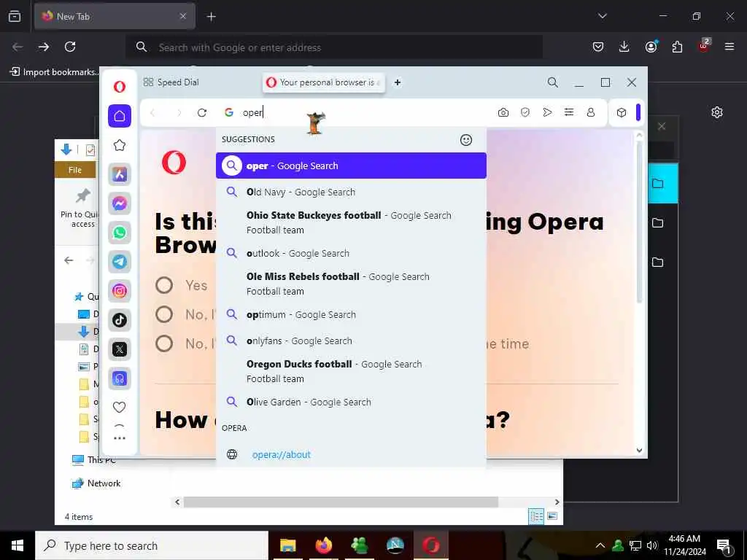
Task: Open Firefox list all tabs dropdown
Action: coord(602,16)
